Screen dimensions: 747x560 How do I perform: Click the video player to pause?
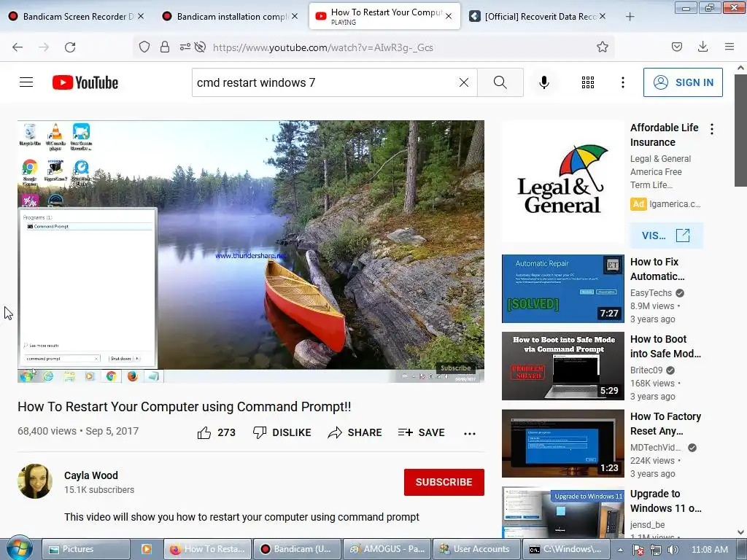point(251,252)
